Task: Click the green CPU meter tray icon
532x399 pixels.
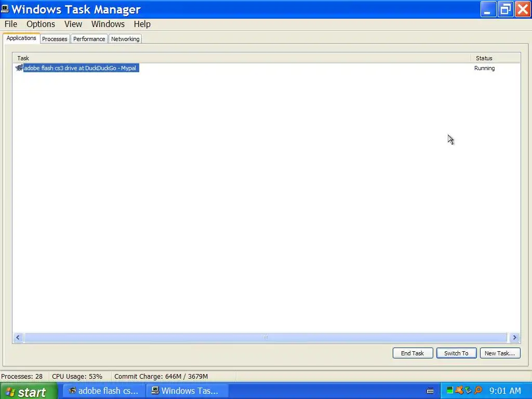Action: coord(449,390)
